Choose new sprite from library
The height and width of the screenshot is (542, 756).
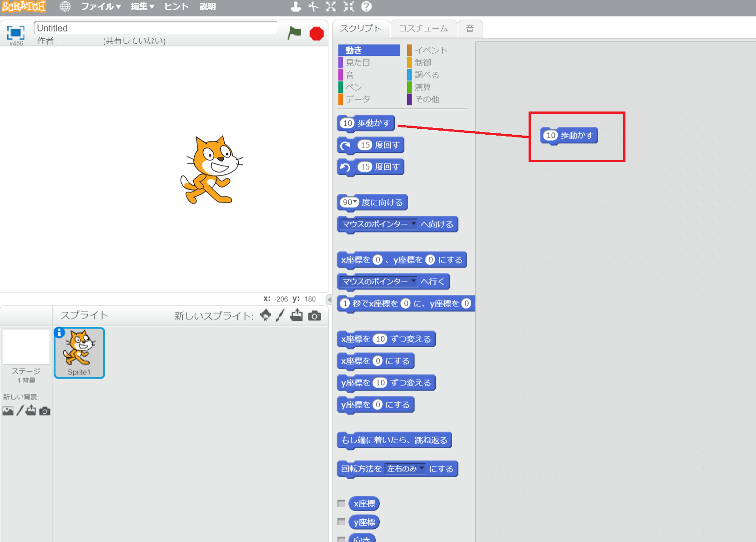coord(266,315)
